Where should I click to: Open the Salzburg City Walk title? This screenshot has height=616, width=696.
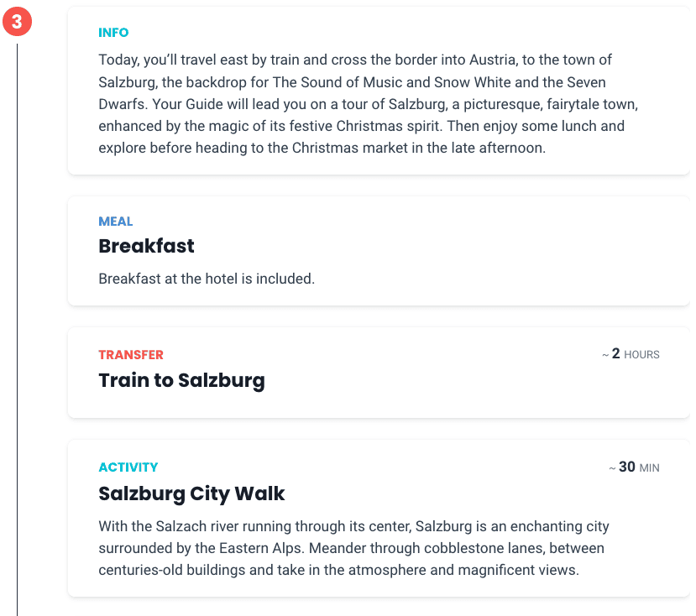191,493
